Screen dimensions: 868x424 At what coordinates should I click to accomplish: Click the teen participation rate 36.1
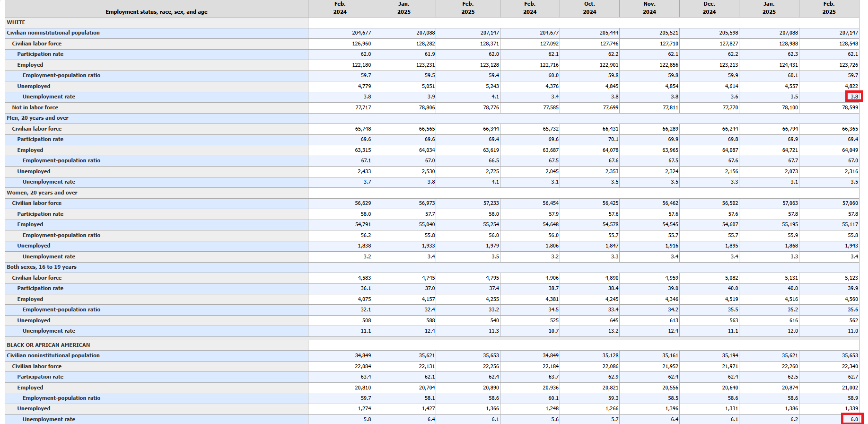click(366, 288)
